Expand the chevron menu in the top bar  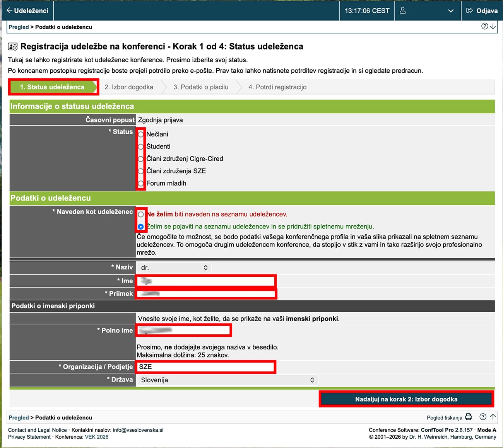tap(451, 11)
